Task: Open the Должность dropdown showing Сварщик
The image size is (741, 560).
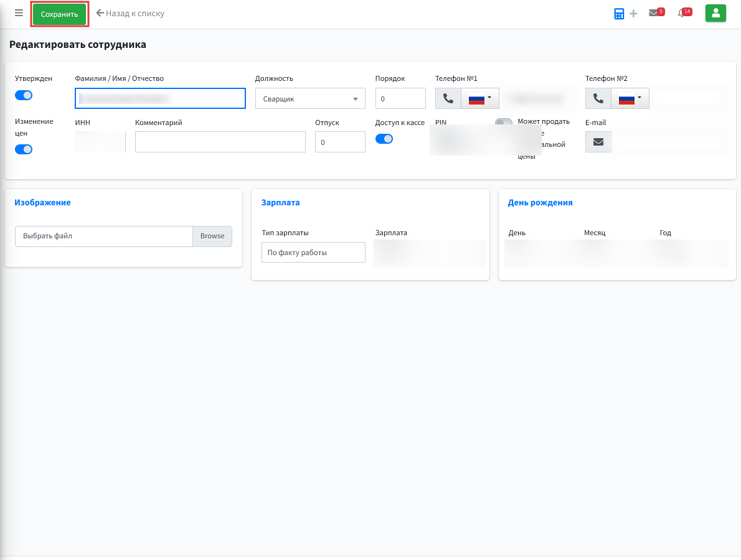Action: (x=311, y=98)
